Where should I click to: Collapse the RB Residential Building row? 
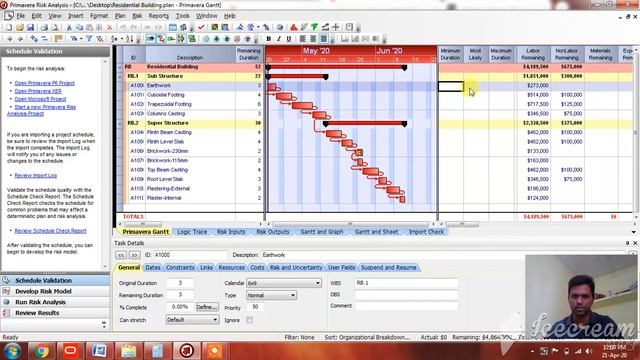(x=120, y=67)
